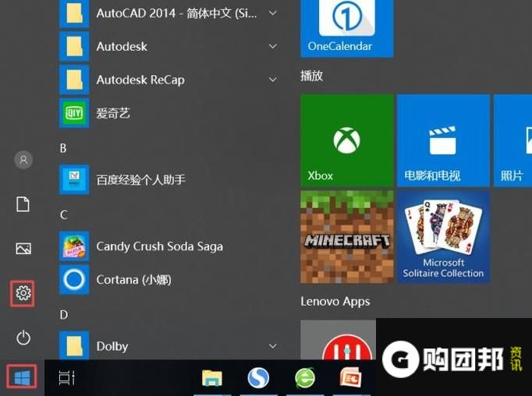The height and width of the screenshot is (396, 532).
Task: Jump using the letter D header
Action: 64,315
